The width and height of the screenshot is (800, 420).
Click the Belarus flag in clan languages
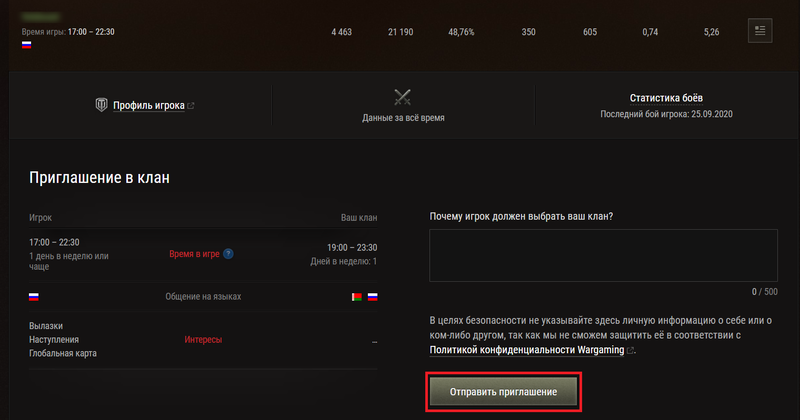[x=357, y=297]
